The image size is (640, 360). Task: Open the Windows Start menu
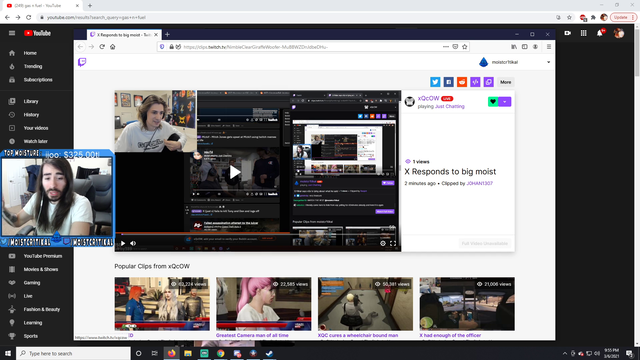click(8, 353)
